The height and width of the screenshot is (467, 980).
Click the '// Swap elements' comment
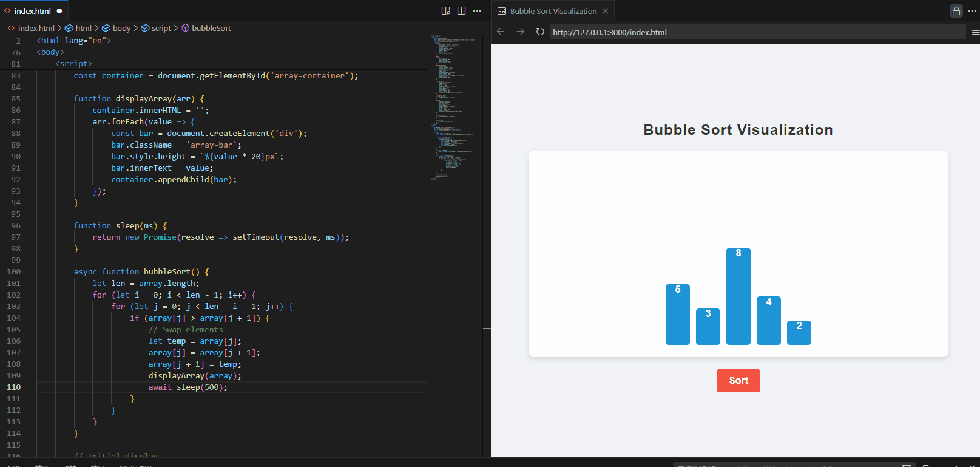coord(186,330)
